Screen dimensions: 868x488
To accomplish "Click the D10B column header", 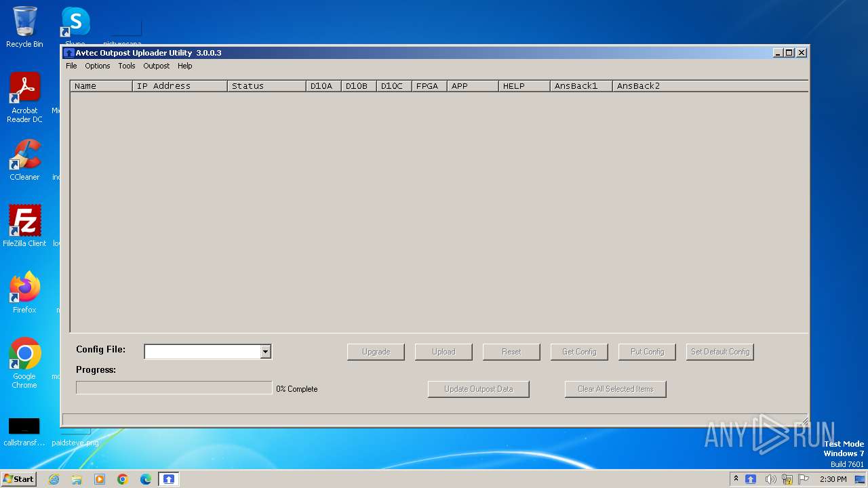I will (x=359, y=86).
